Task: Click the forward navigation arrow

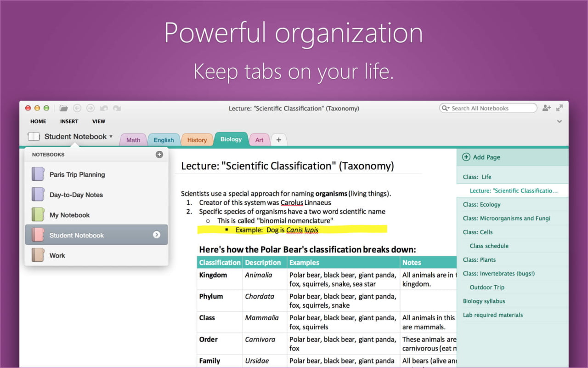Action: [90, 108]
